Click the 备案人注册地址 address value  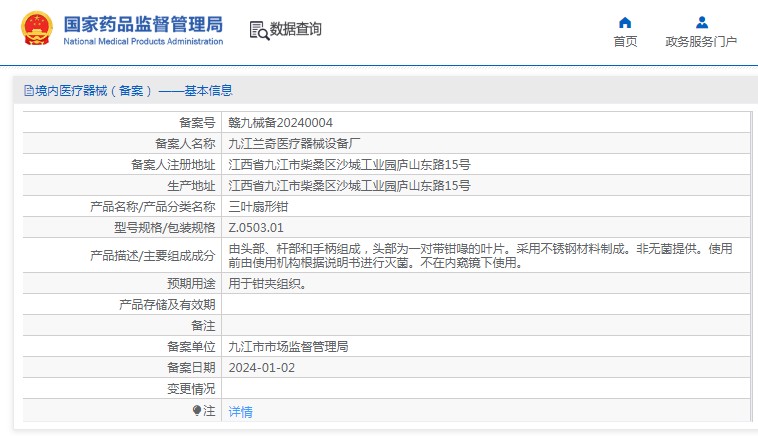(350, 165)
